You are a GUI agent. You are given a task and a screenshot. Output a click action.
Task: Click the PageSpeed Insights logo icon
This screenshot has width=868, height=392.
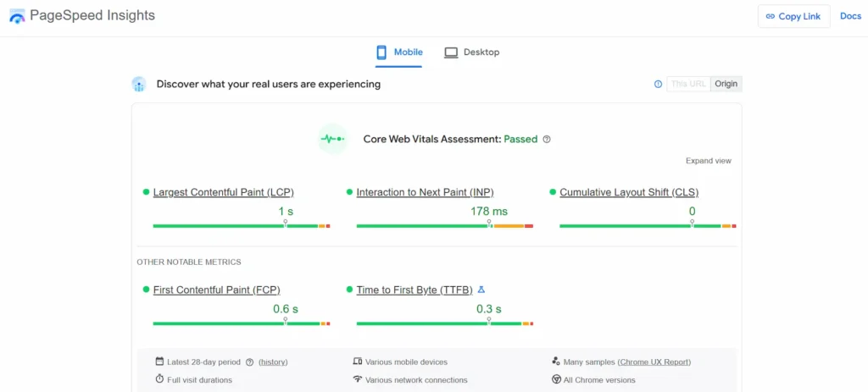[x=17, y=16]
